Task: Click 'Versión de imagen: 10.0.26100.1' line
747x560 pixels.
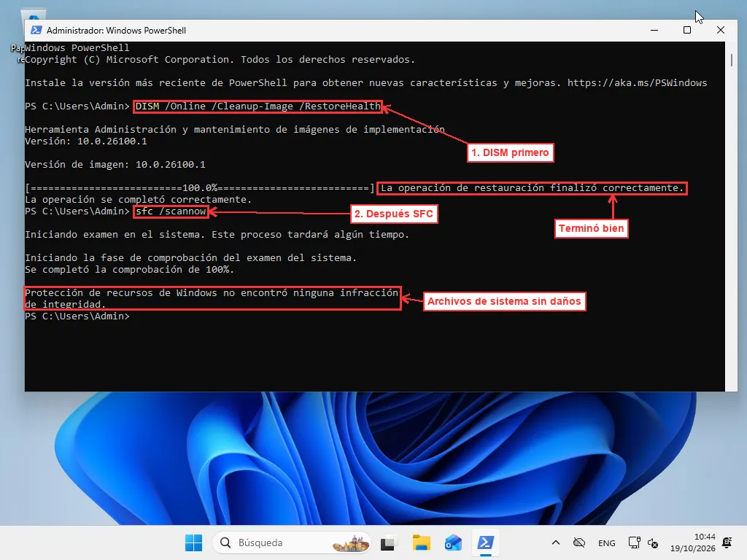Action: coord(115,164)
